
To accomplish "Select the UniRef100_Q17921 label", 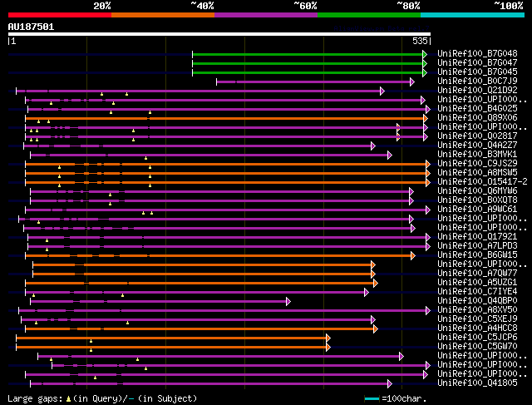I will tap(477, 237).
